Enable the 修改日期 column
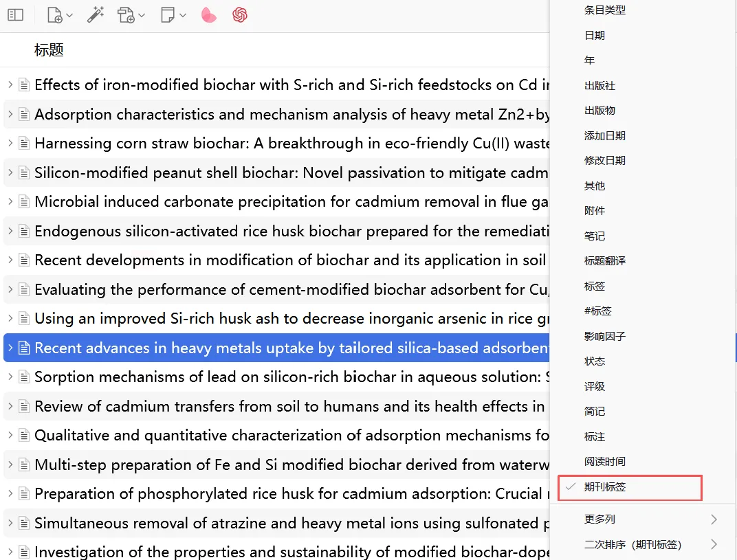The height and width of the screenshot is (560, 737). tap(604, 161)
